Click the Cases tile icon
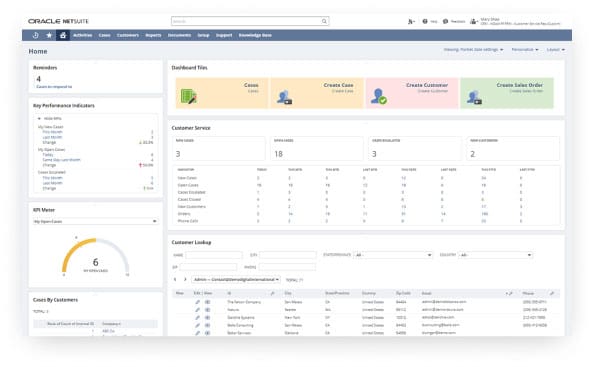 188,96
